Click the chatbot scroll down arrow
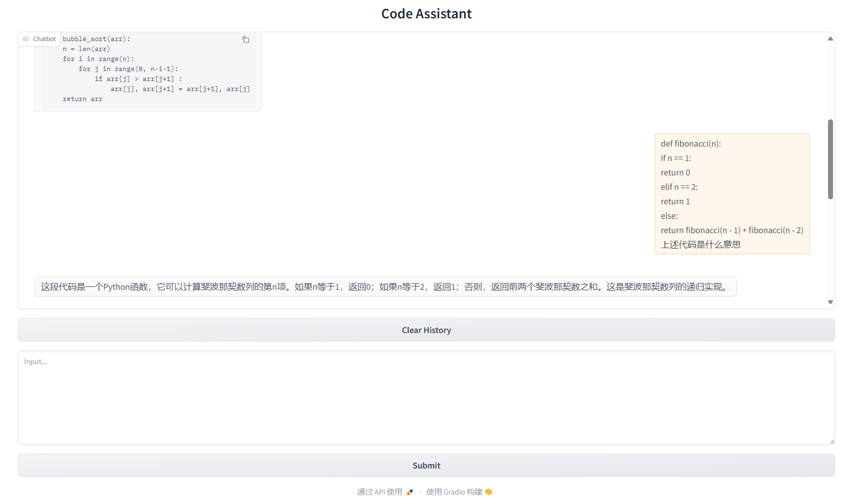Viewport: 853px width, 504px height. click(830, 303)
